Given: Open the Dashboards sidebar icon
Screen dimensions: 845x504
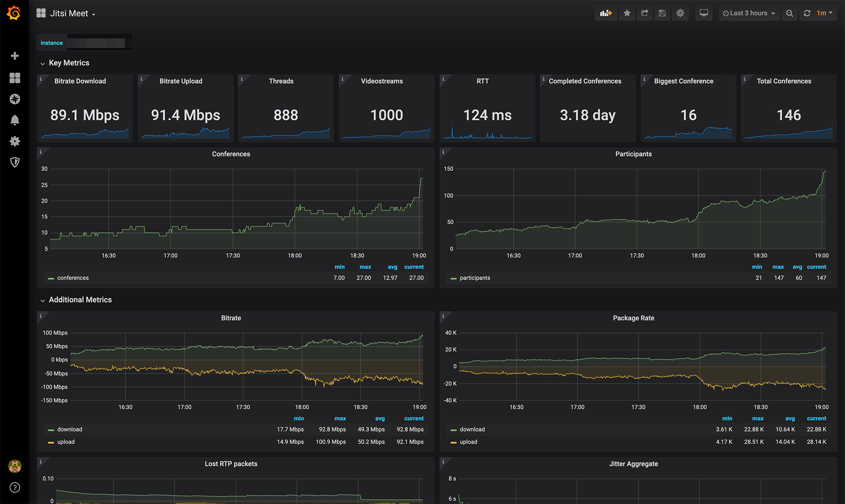Looking at the screenshot, I should tap(15, 78).
